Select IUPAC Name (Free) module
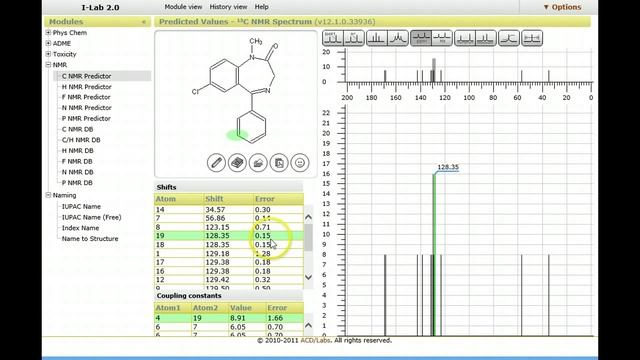640x360 pixels. point(91,217)
